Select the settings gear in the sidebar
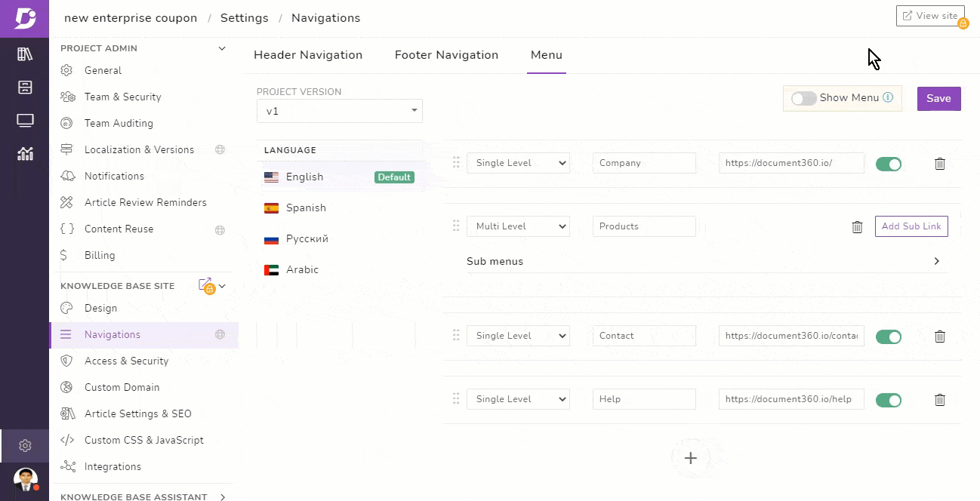 pos(25,445)
